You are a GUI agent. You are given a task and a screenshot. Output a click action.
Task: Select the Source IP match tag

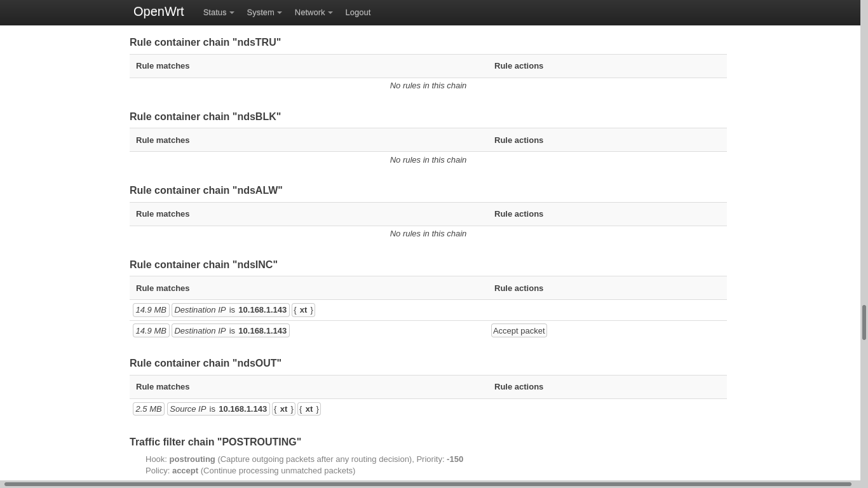187,409
